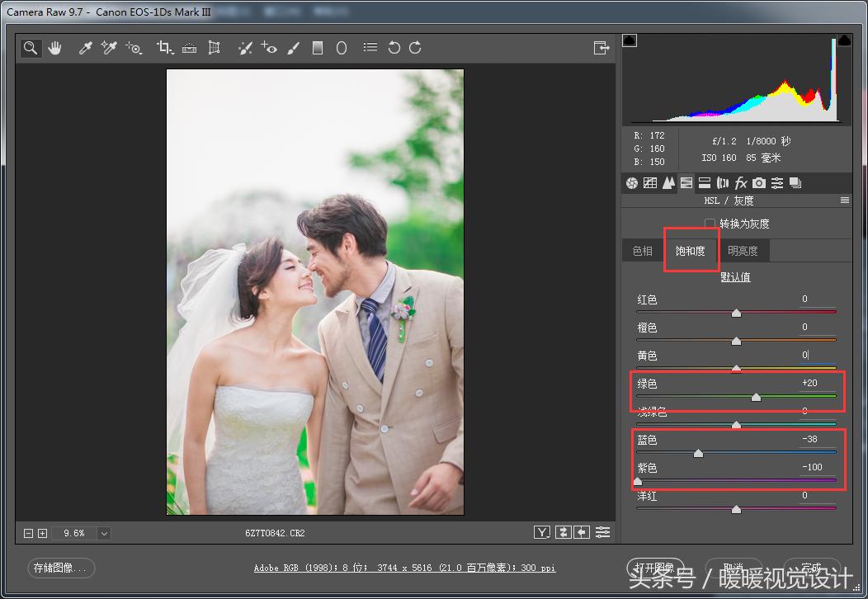The width and height of the screenshot is (868, 599).
Task: Choose the Red Eye Removal tool
Action: point(269,48)
